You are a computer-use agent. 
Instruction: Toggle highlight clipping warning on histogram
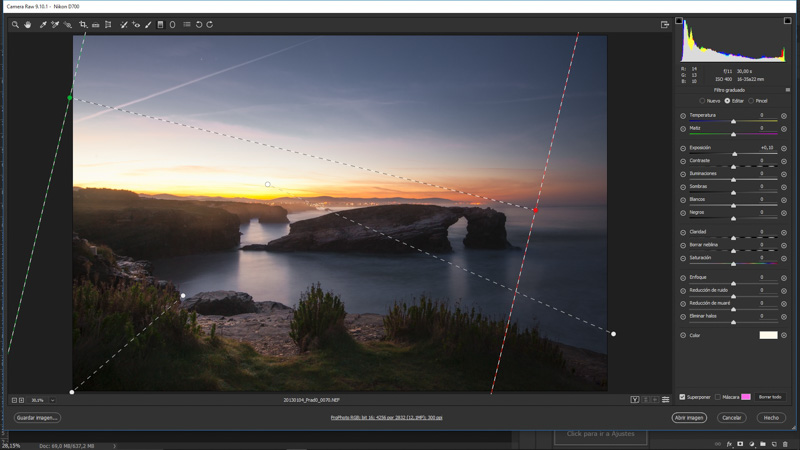pos(787,20)
